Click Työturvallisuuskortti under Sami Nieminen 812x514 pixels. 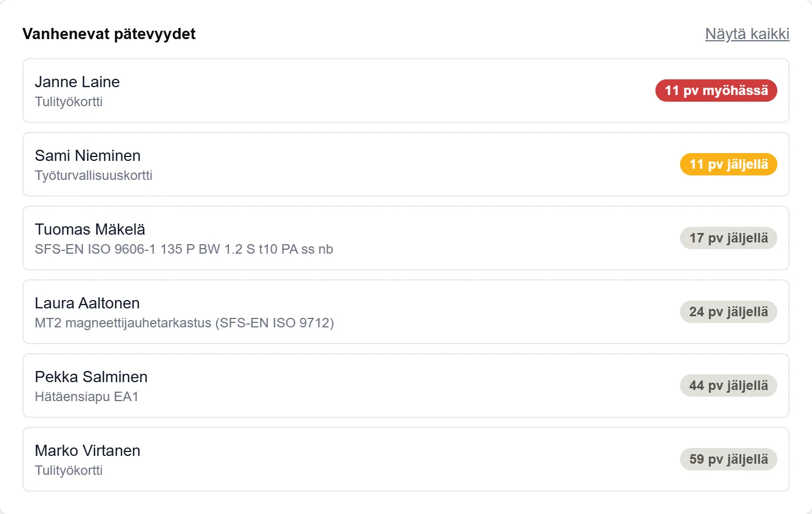93,175
